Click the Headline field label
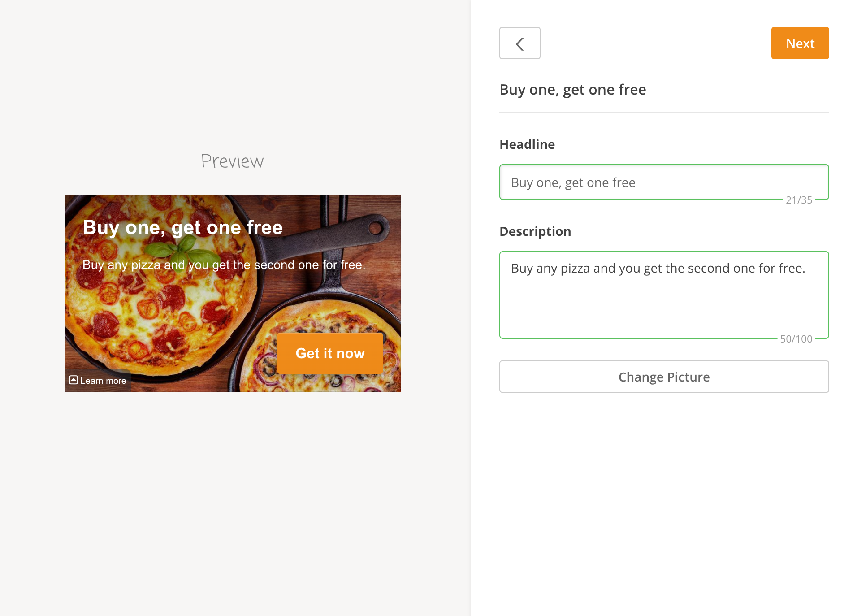Viewport: 857px width, 616px height. (527, 144)
